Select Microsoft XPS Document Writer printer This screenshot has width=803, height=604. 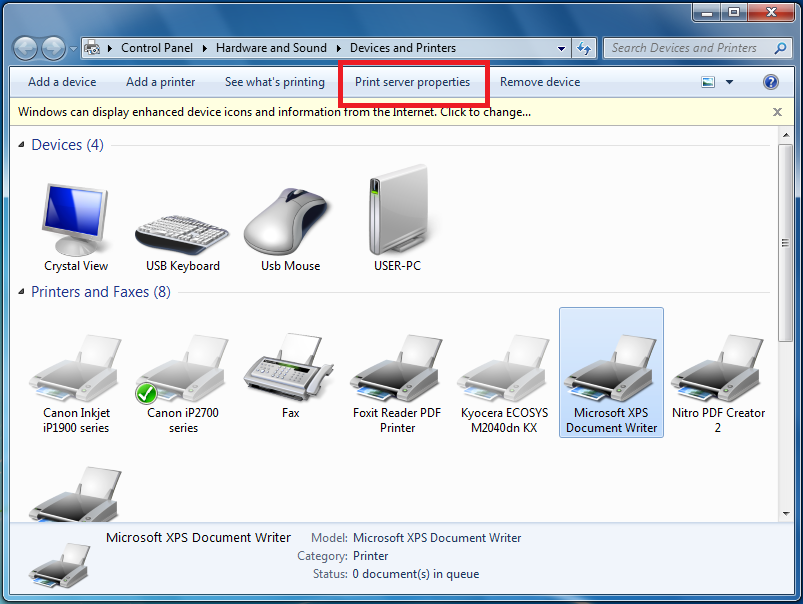tap(611, 373)
